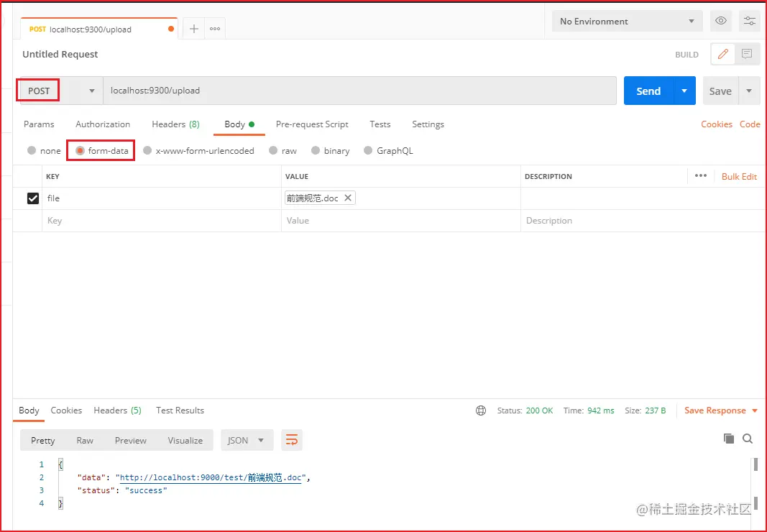
Task: Open the localhost:9000/test response URL link
Action: tap(211, 477)
